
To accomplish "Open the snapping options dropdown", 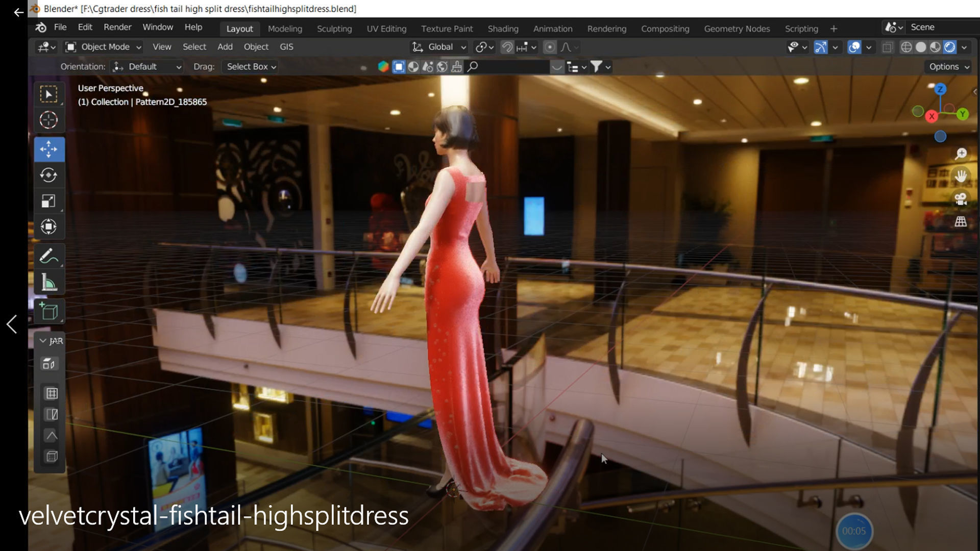I will pyautogui.click(x=526, y=47).
